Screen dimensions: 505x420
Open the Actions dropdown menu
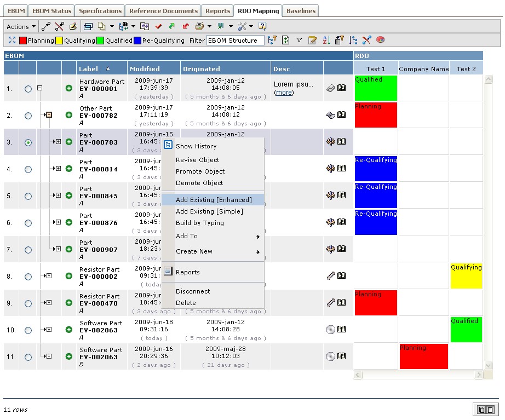21,26
